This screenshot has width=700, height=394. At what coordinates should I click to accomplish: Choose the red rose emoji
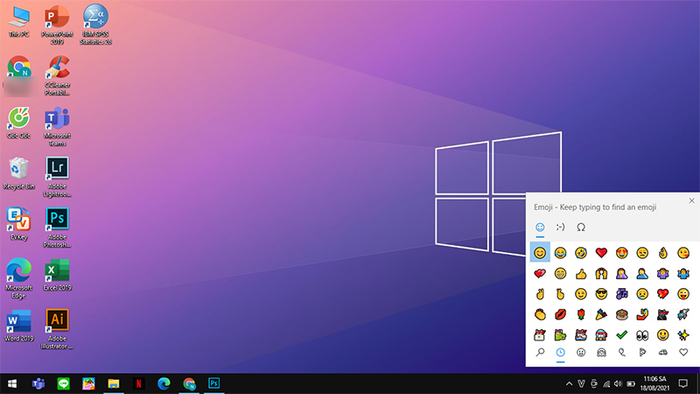581,315
